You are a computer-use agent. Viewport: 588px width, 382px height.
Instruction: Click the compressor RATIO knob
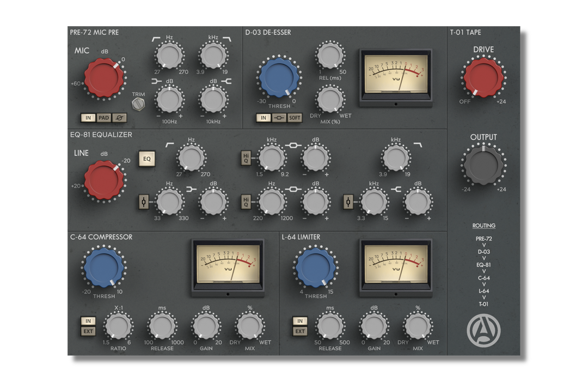[118, 326]
